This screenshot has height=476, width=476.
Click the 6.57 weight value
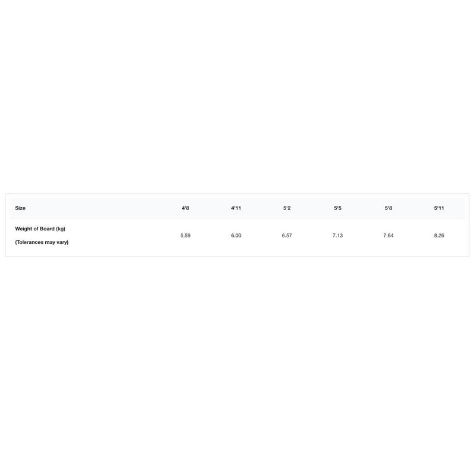pos(287,236)
